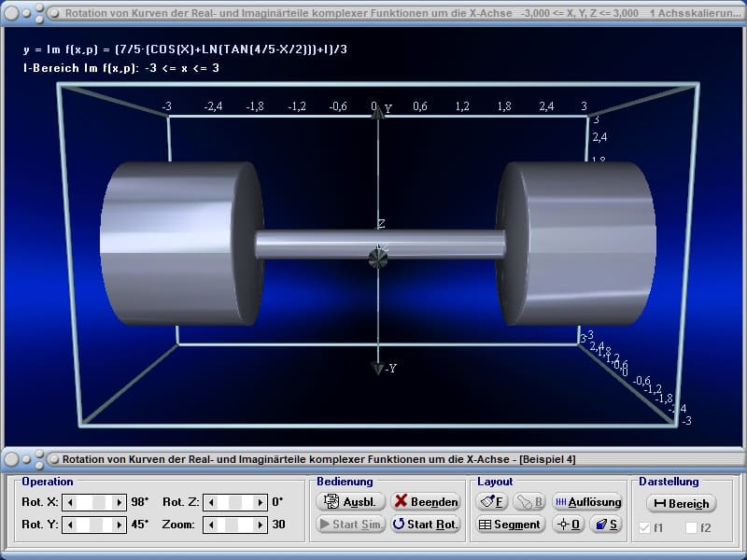Click the 45° Rot. Y value
The height and width of the screenshot is (560, 747).
click(x=139, y=525)
